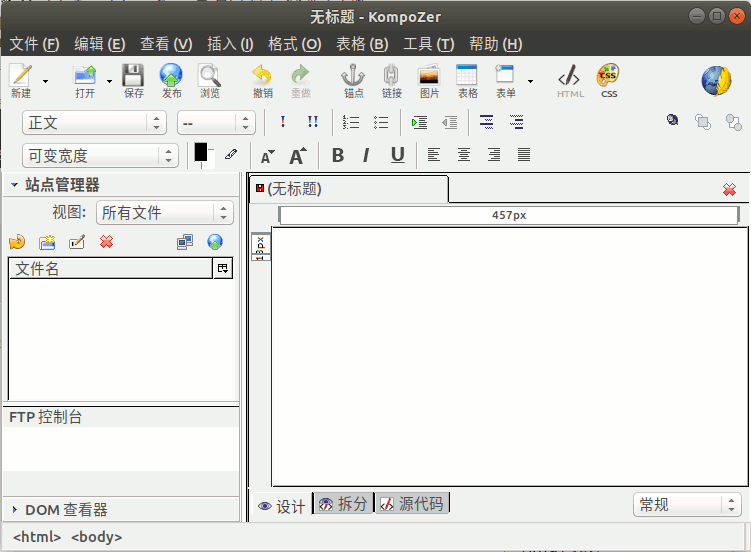Close the (无标题) tab with red X
The image size is (751, 552).
pos(729,190)
